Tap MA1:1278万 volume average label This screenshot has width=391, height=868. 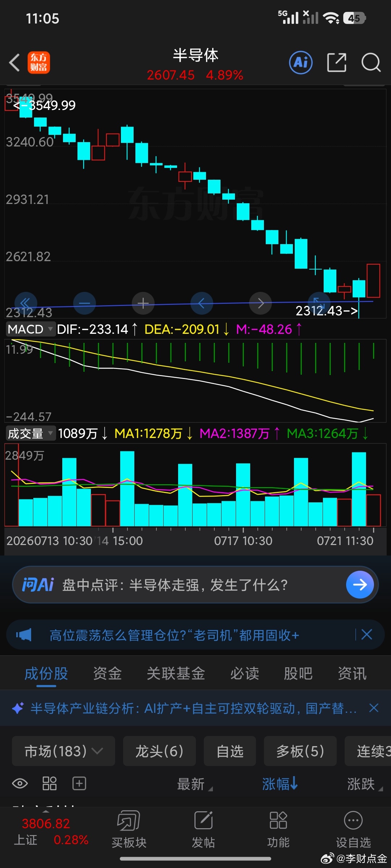pos(148,433)
